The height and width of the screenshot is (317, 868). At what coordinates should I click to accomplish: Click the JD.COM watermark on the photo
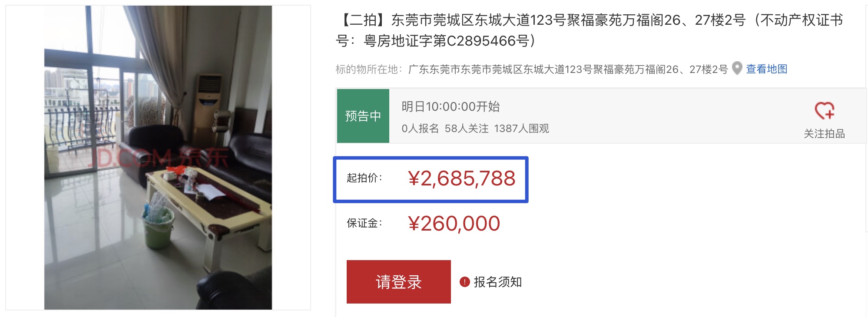(x=158, y=158)
